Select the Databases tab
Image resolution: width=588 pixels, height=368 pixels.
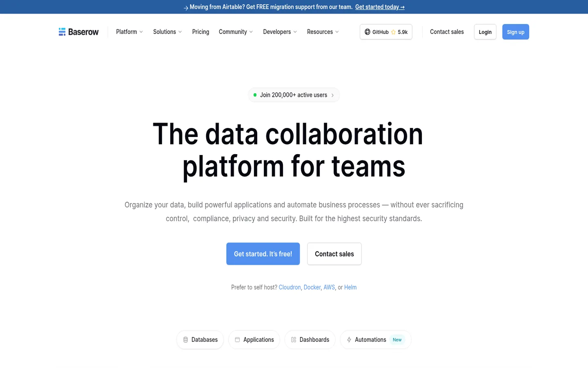(x=200, y=340)
